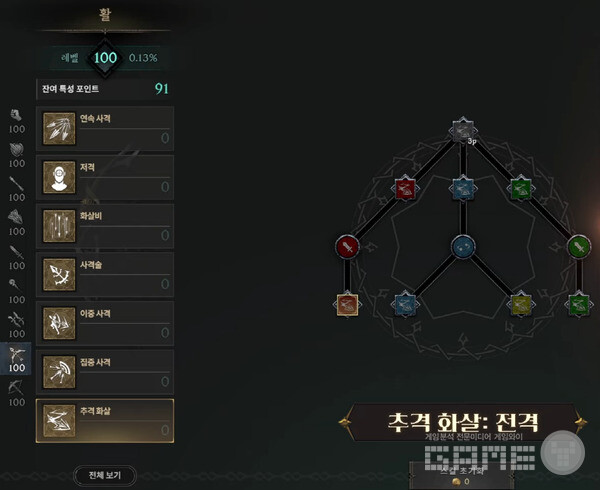Choose the yellow square trait node
Screen dimensions: 600x490
(521, 305)
